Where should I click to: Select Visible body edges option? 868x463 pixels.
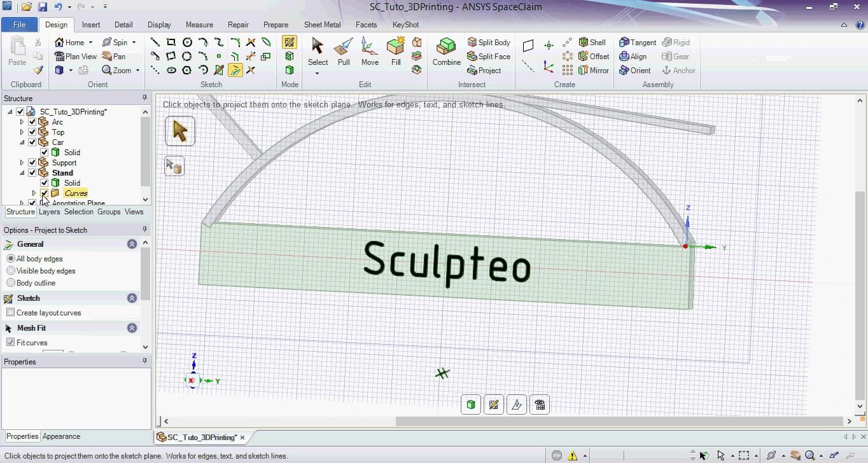(11, 271)
